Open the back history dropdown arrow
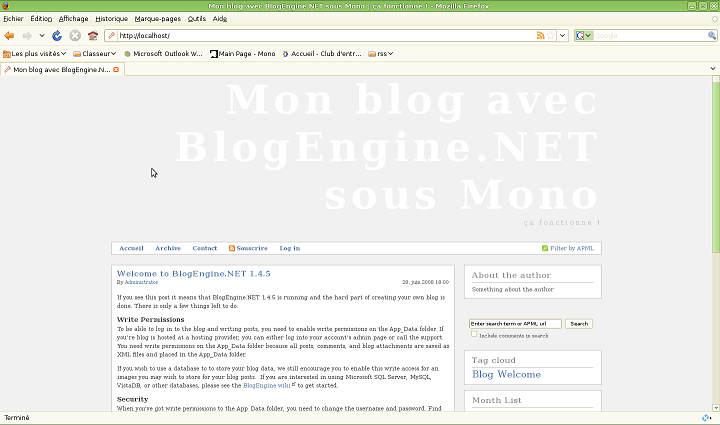The width and height of the screenshot is (720, 425). 42,36
